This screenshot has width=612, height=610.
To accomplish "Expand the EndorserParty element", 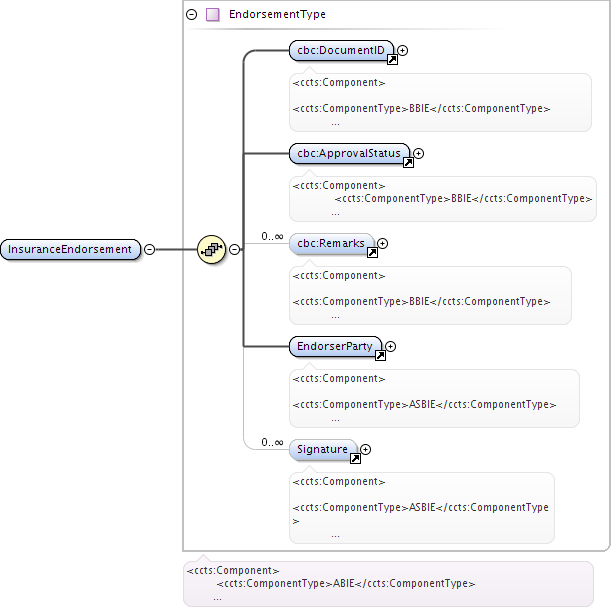I will point(390,347).
